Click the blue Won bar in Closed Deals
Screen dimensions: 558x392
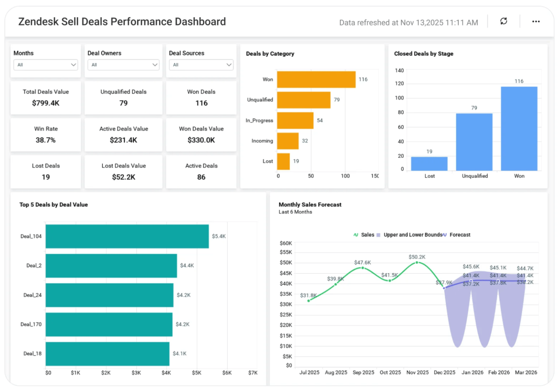coord(519,129)
